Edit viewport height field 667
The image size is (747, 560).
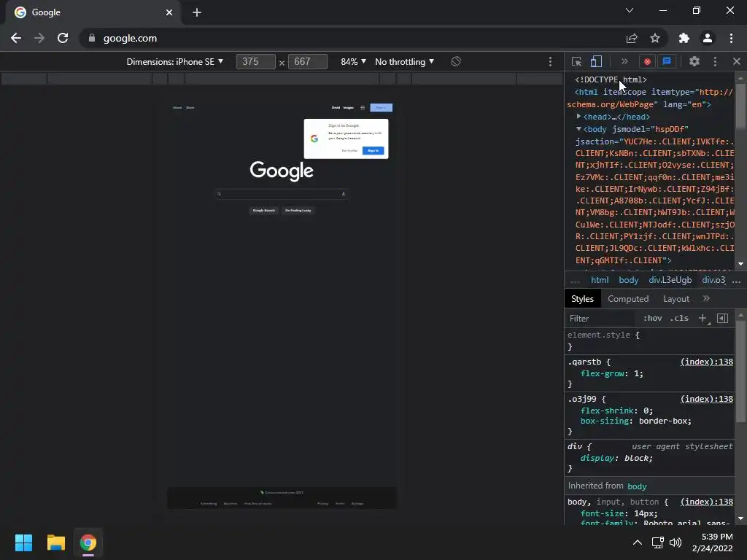(x=308, y=62)
